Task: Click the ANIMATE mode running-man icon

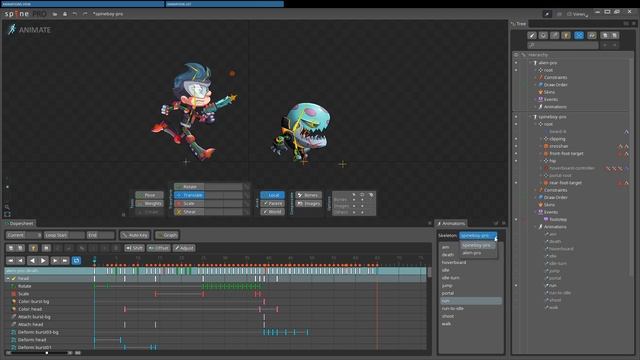Action: click(x=12, y=29)
